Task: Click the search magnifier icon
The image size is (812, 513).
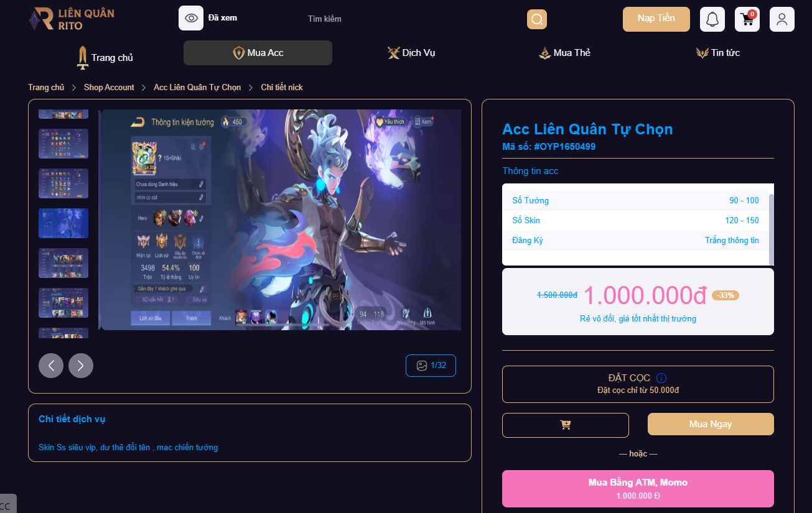Action: pos(537,19)
